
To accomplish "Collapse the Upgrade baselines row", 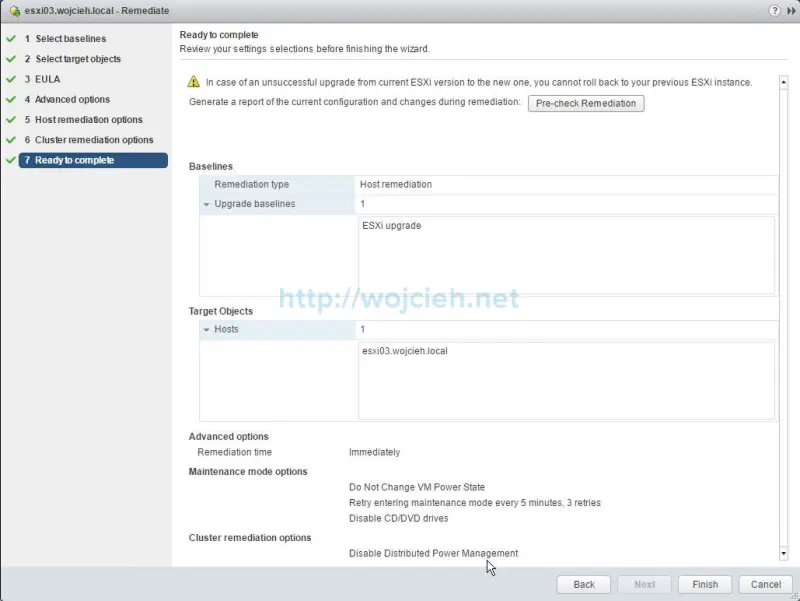I will coord(206,202).
